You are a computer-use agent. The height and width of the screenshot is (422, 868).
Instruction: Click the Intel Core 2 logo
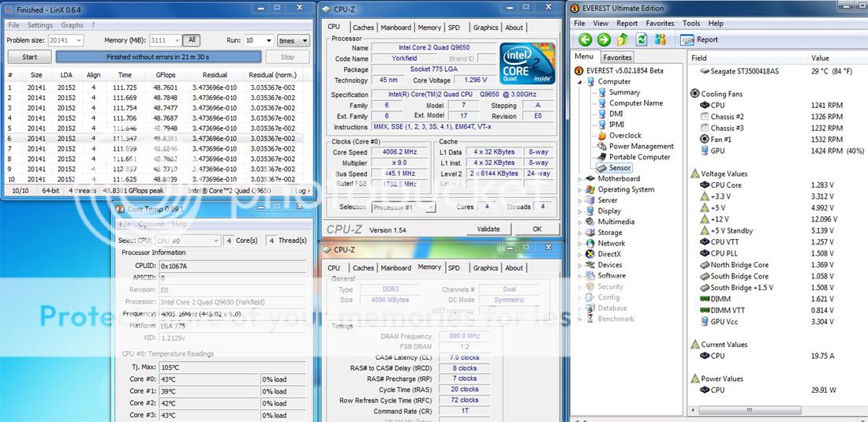527,63
